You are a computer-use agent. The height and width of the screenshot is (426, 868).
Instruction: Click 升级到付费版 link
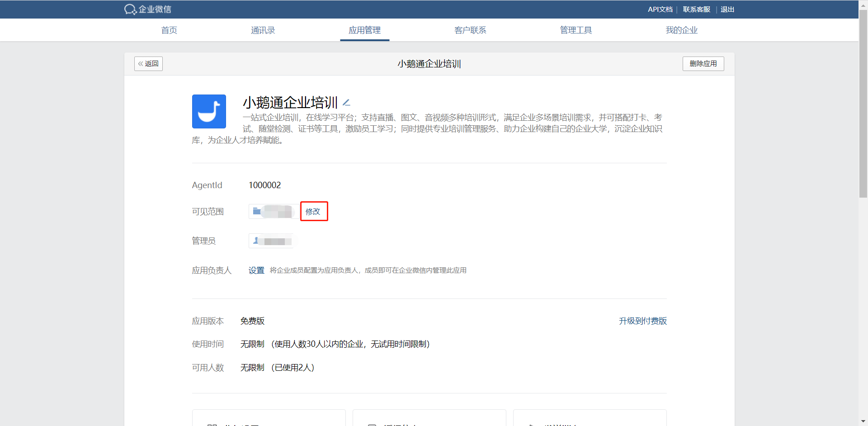(x=643, y=321)
